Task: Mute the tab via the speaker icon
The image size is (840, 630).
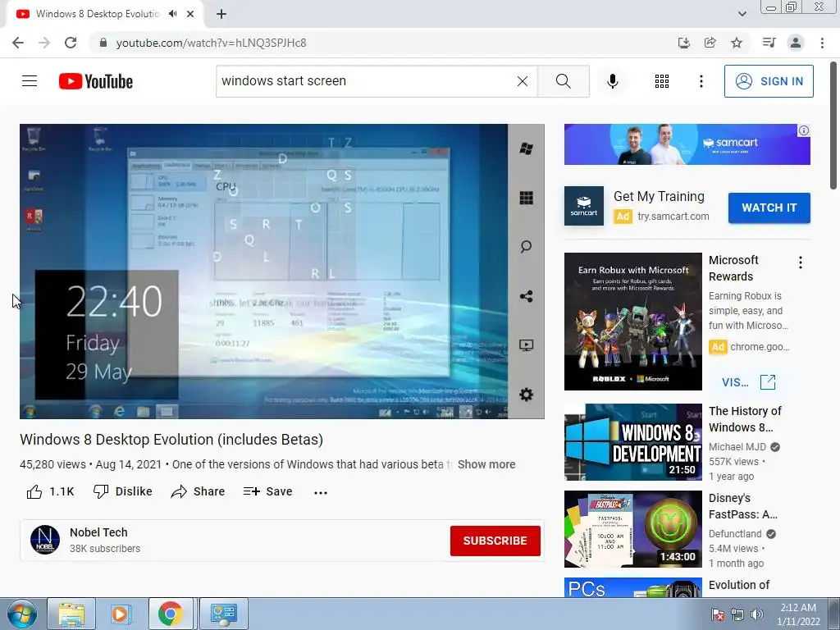Action: click(x=172, y=14)
